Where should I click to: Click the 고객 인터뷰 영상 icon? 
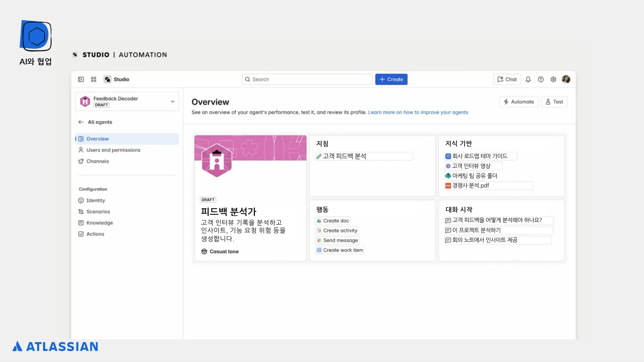pos(448,166)
